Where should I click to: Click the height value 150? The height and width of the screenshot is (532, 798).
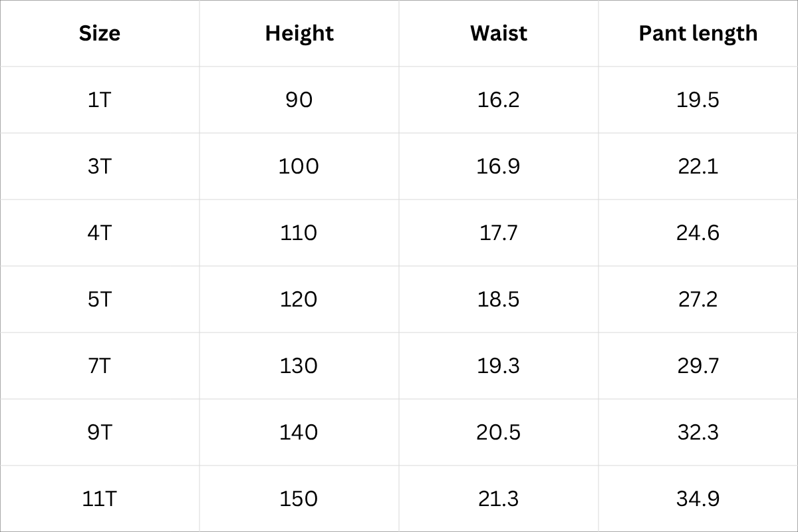click(299, 499)
